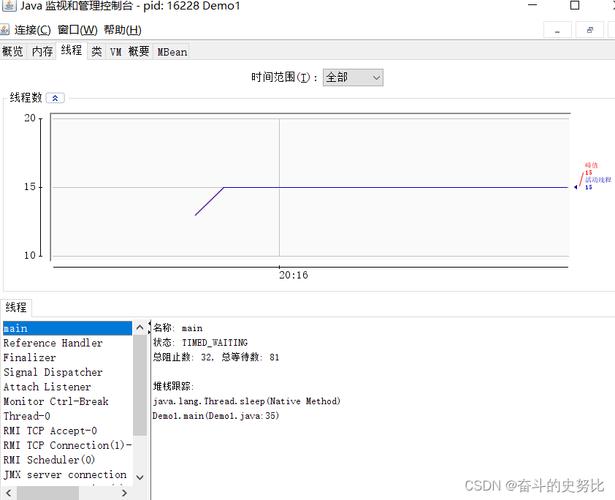Select the lower 线程 tab above thread list

coord(16,307)
